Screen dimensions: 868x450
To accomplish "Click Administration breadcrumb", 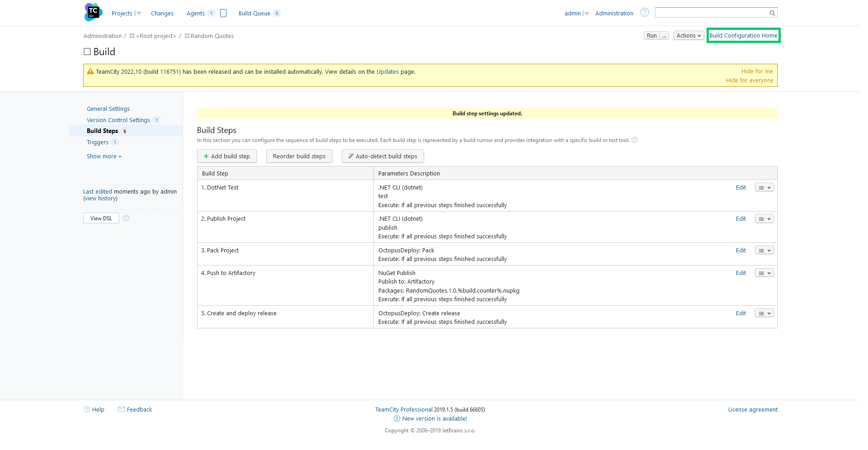I will [x=103, y=36].
